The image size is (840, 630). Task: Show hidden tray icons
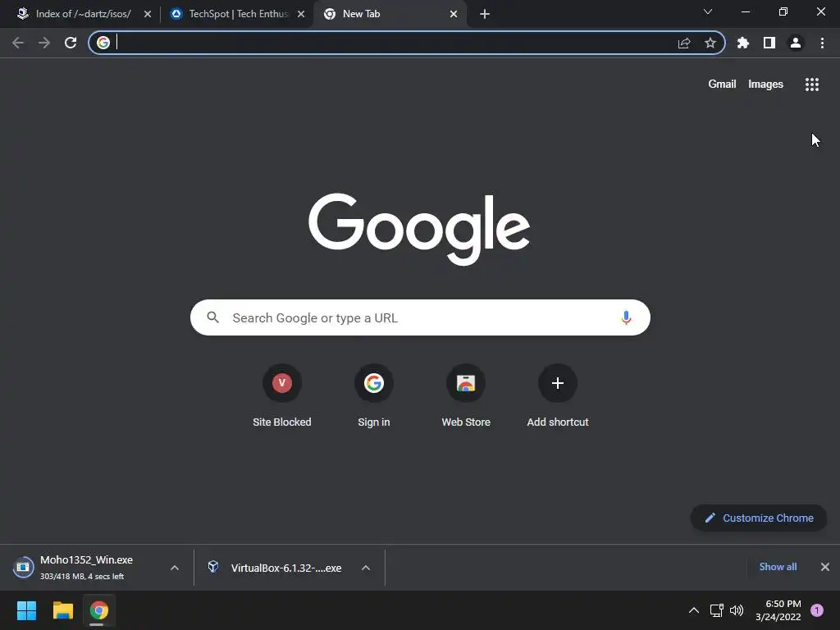[694, 610]
